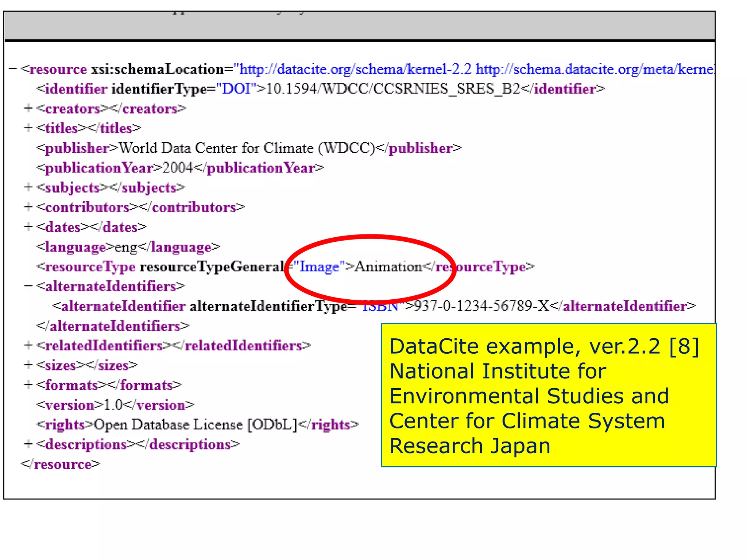Image resolution: width=747 pixels, height=560 pixels.
Task: Click the publicationYear value 2004
Action: click(x=178, y=168)
